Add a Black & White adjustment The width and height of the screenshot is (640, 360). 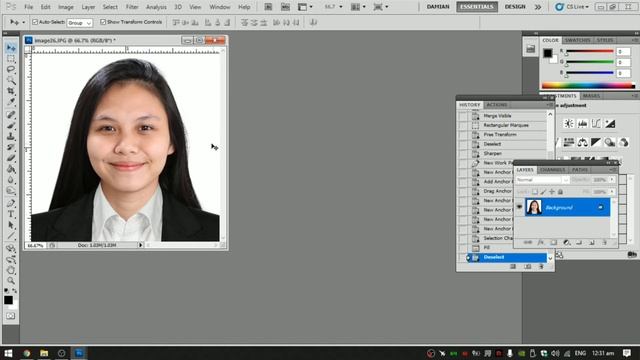tap(596, 142)
